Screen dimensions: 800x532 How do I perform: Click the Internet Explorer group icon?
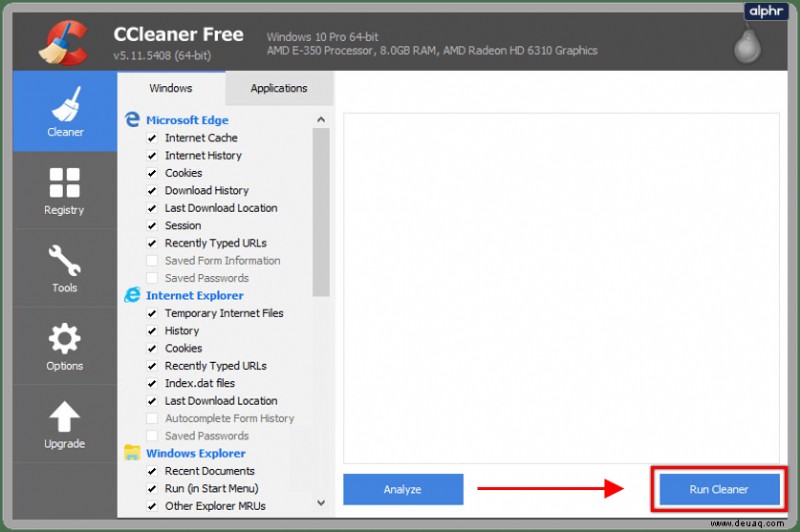click(x=132, y=295)
